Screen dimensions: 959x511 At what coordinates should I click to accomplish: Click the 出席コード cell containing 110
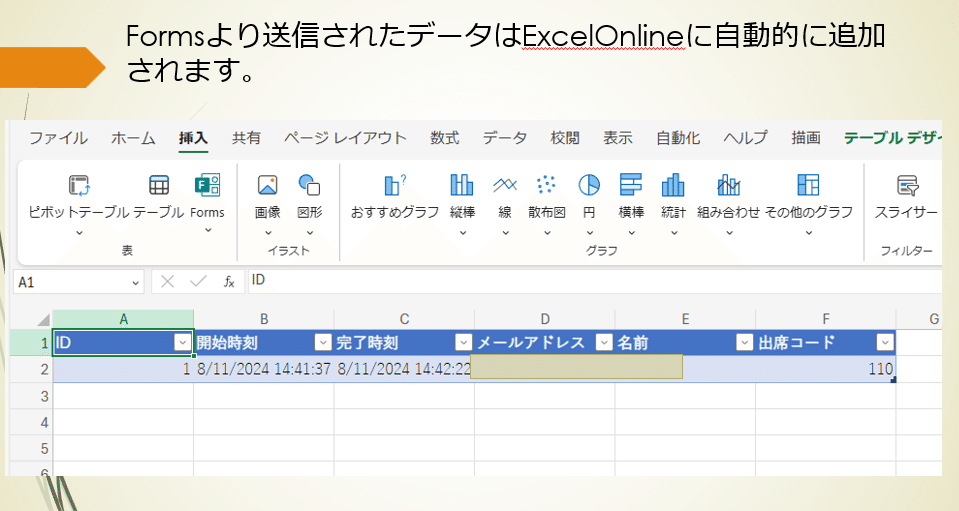tap(826, 369)
